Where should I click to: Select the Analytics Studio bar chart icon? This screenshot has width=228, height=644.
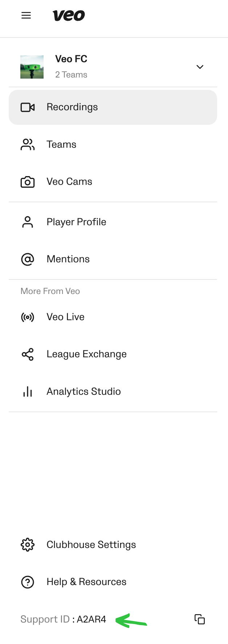(x=27, y=391)
